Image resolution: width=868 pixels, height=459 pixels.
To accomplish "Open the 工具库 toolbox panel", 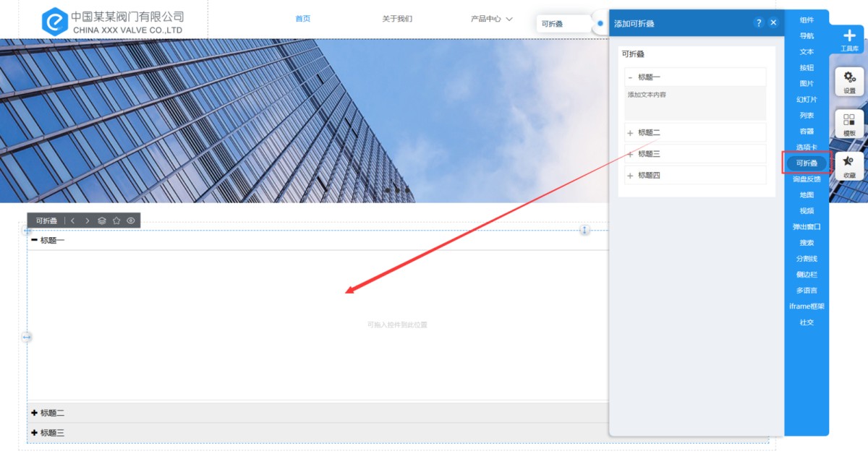I will 849,39.
